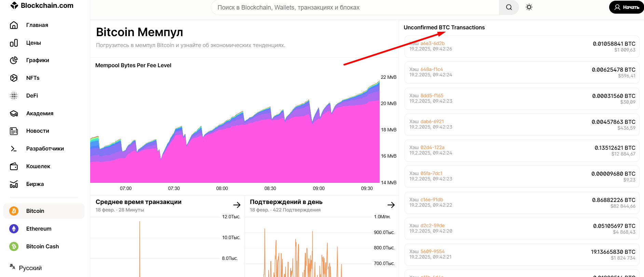Open Среднее время транзакции arrow
Image resolution: width=644 pixels, height=277 pixels.
tap(237, 205)
